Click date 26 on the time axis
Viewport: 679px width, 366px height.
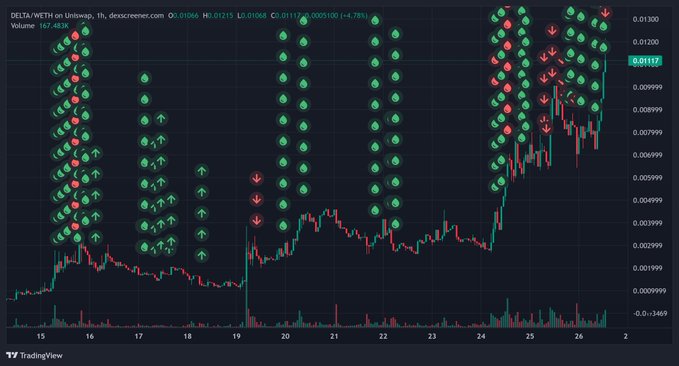(x=579, y=336)
